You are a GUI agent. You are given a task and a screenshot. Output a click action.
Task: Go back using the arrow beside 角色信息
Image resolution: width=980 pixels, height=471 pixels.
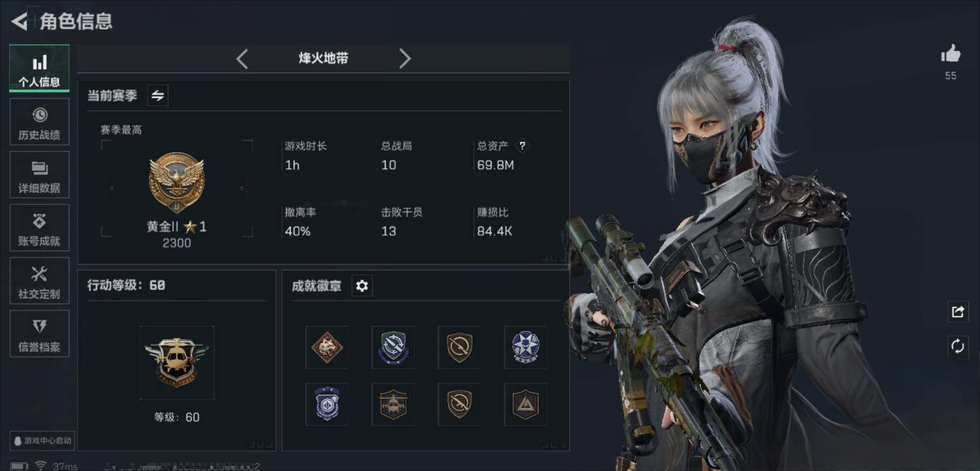pos(20,21)
